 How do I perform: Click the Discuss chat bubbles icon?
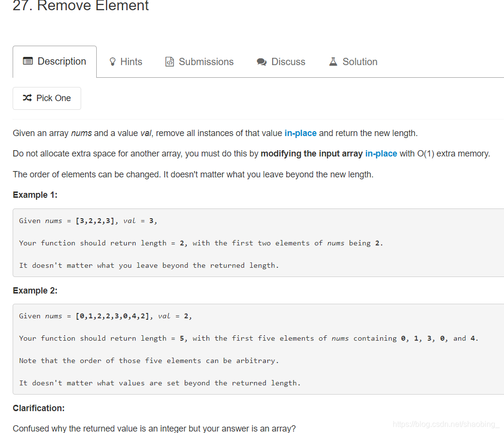pyautogui.click(x=261, y=62)
